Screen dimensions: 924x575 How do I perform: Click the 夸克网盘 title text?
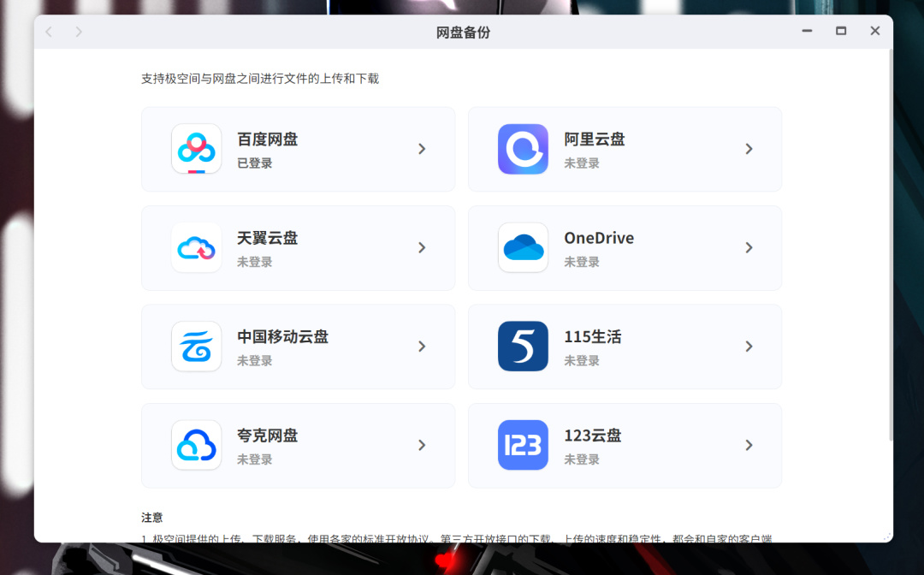click(x=268, y=436)
